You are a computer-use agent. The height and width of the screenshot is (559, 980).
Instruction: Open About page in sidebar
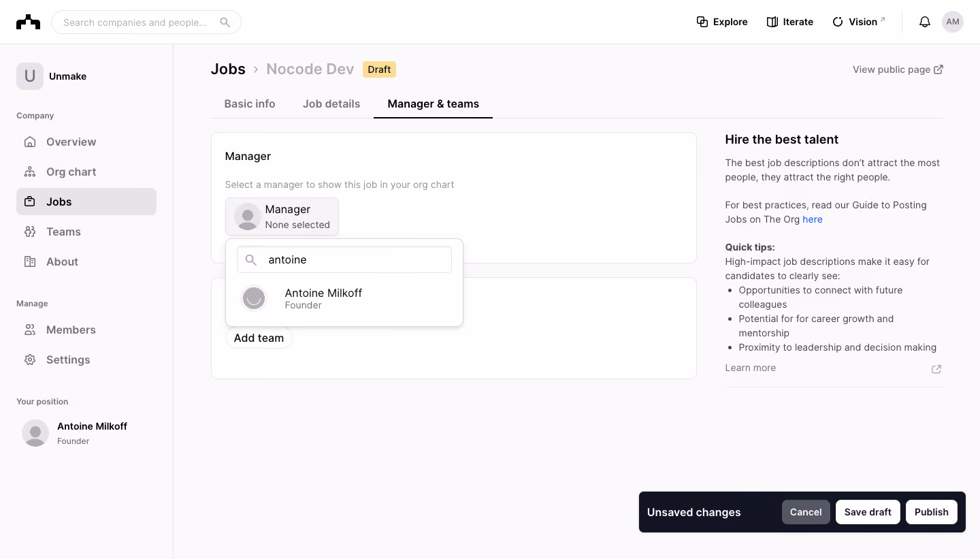(86, 261)
